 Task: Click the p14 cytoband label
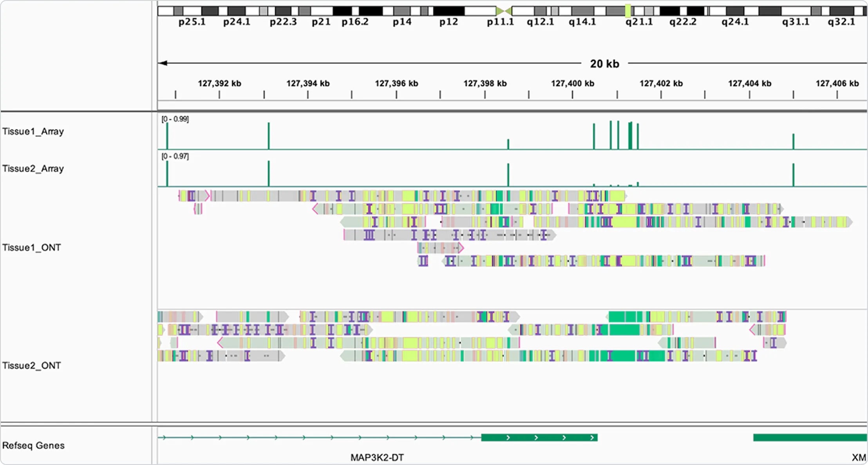[402, 22]
